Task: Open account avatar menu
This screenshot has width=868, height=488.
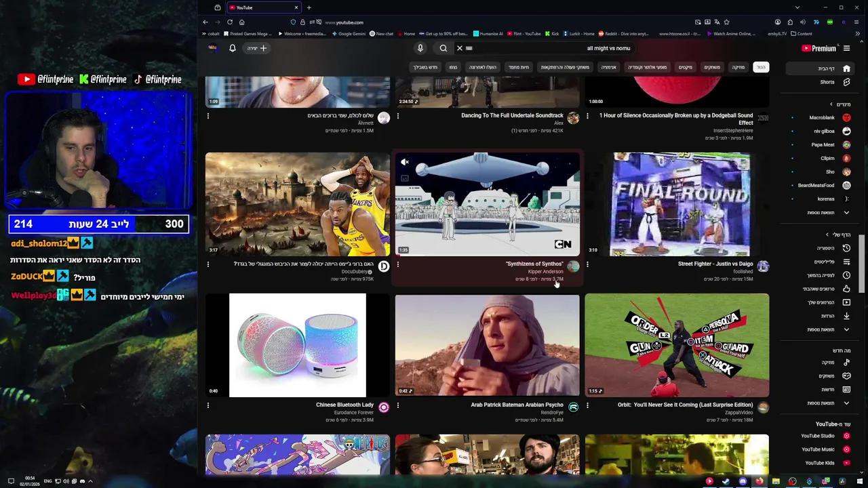Action: coord(212,48)
